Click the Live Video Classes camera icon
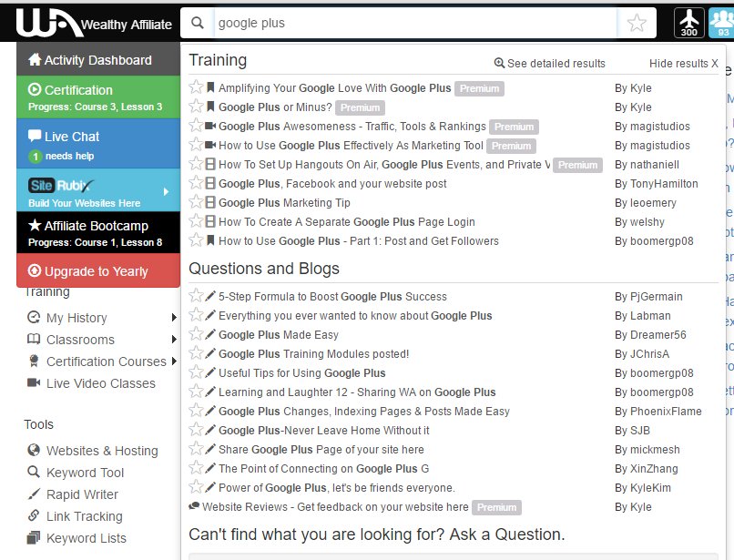This screenshot has height=560, width=734. 34,382
